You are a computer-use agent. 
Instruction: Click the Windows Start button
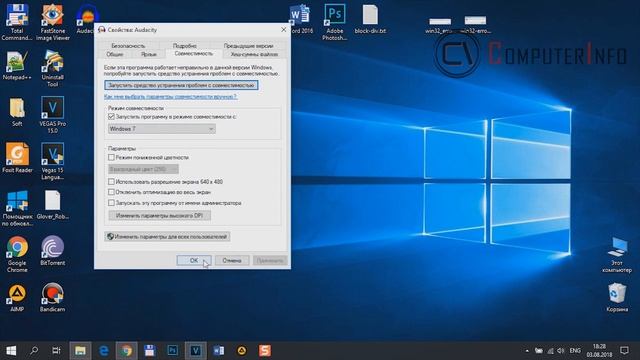coord(11,351)
